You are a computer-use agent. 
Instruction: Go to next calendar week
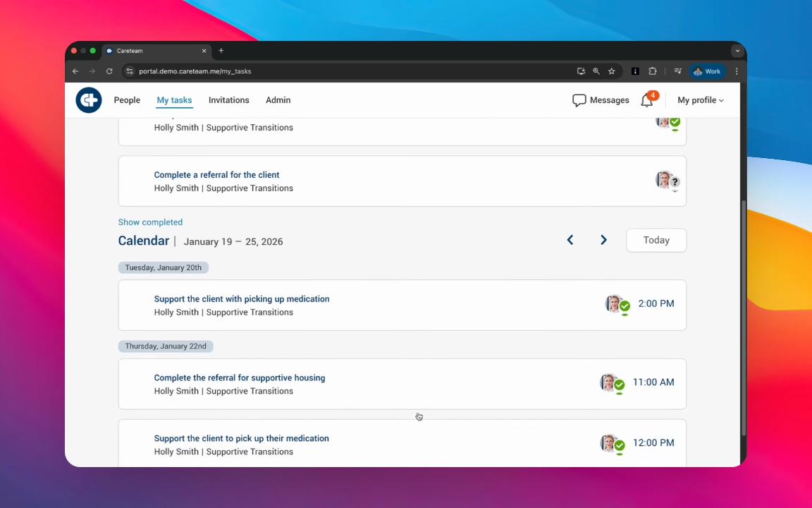[x=603, y=240]
